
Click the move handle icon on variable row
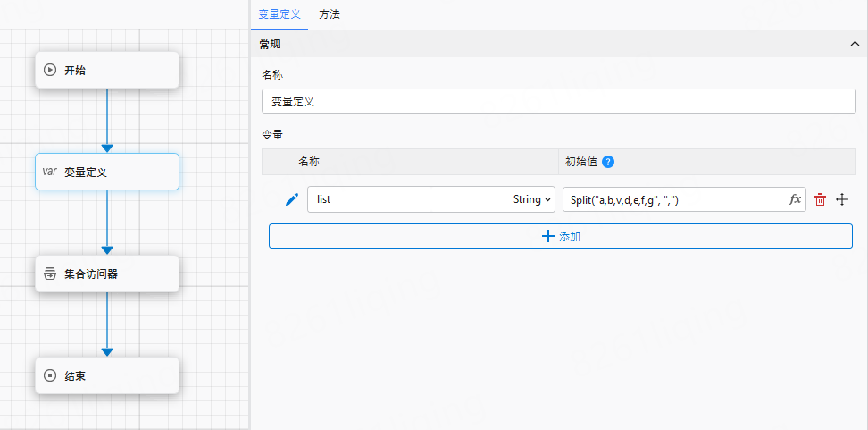click(841, 199)
